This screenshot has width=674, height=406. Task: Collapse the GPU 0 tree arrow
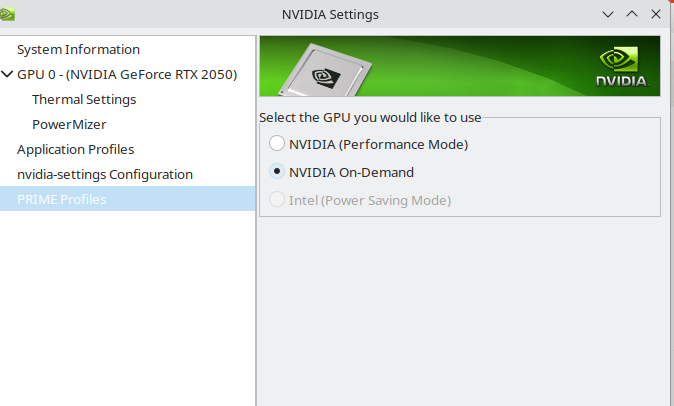(8, 74)
